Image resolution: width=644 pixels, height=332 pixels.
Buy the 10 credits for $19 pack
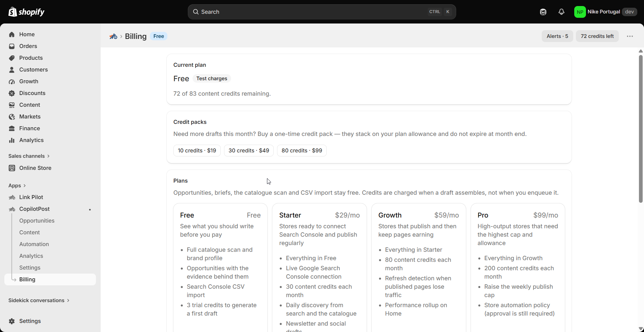[197, 151]
